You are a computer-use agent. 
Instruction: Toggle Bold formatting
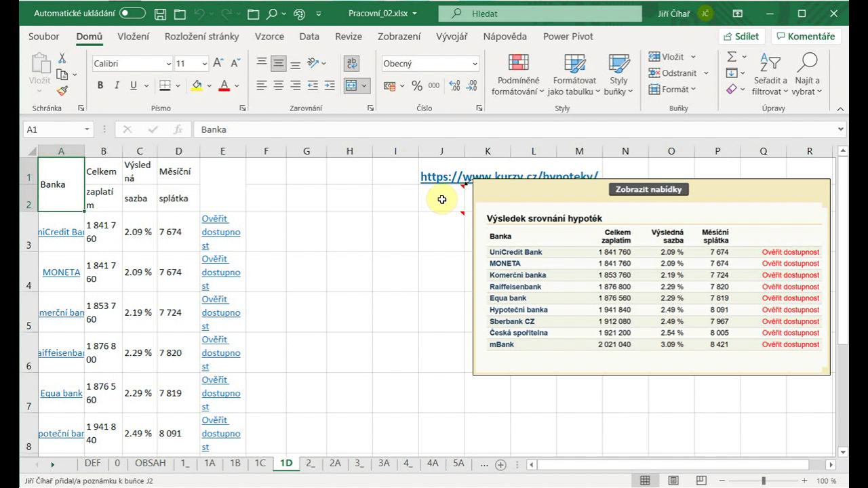click(100, 85)
